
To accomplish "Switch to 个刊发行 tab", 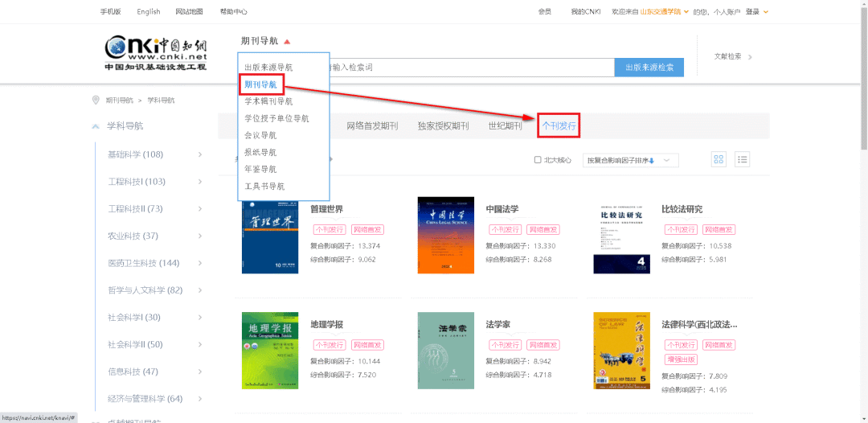I will pos(559,126).
